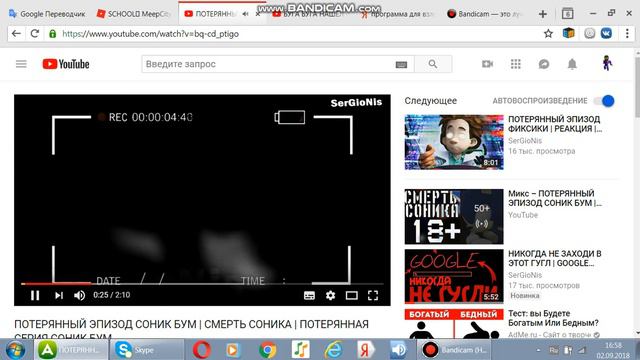Open the СМЕРТЬ СОНИКА 18+ mix thumbnail
The image size is (640, 360).
point(454,216)
